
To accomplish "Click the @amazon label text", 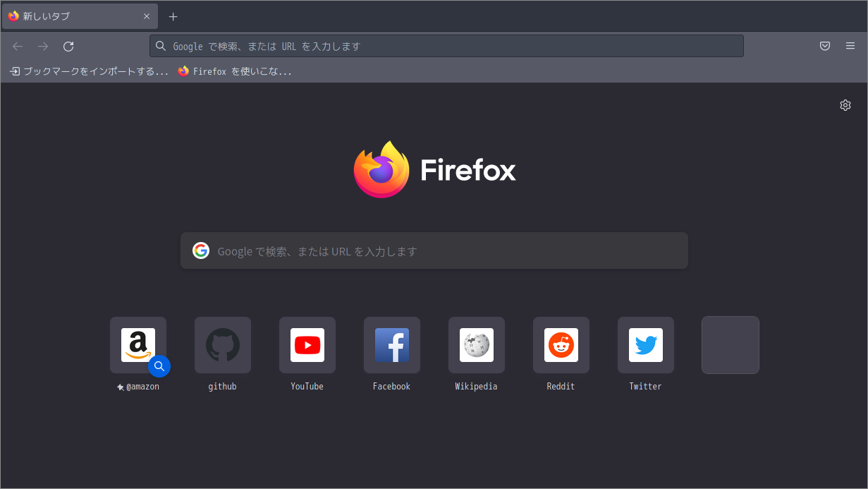I will (142, 387).
